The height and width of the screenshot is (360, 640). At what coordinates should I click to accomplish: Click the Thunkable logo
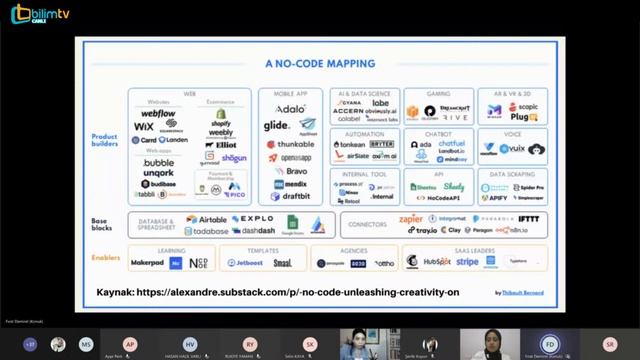(x=291, y=144)
